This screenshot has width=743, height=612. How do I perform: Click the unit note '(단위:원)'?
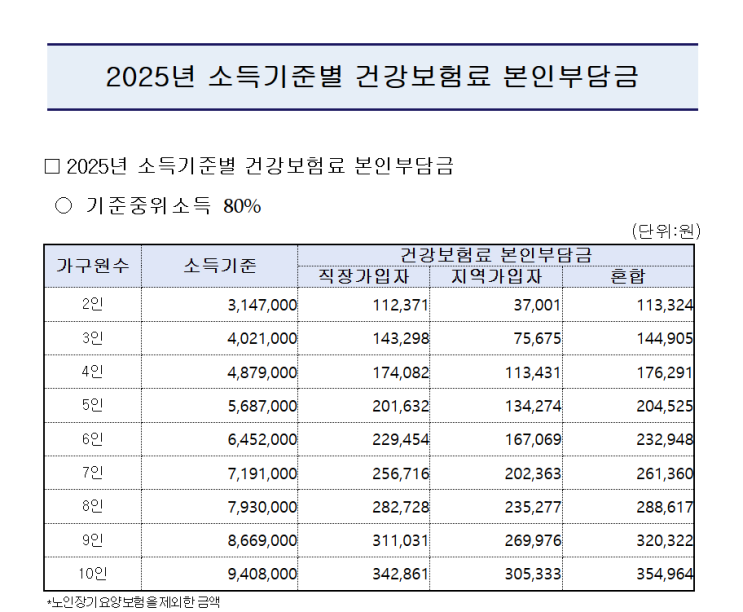click(665, 231)
